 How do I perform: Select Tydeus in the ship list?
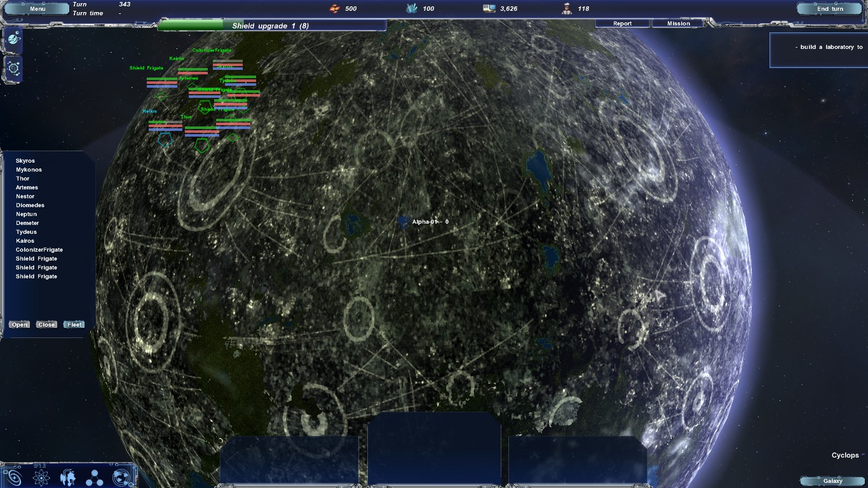(x=27, y=232)
